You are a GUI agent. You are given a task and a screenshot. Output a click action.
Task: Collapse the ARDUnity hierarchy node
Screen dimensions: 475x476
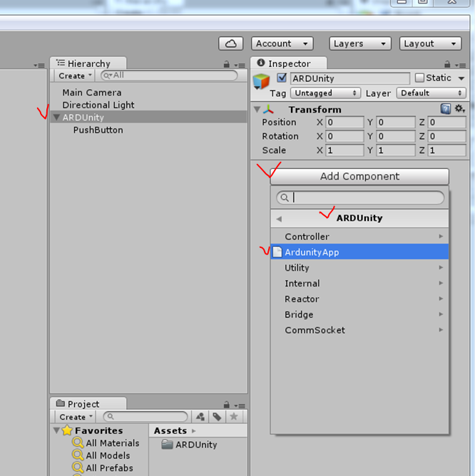click(56, 117)
